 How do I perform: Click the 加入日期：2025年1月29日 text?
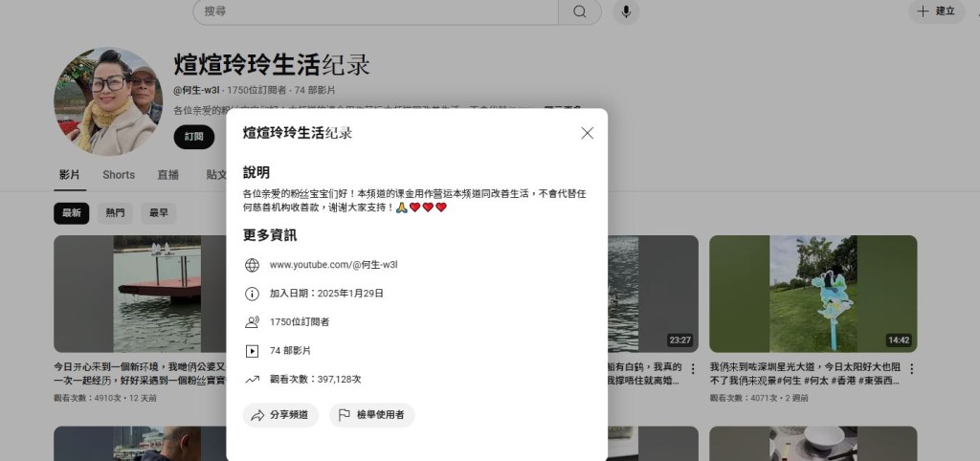click(327, 294)
